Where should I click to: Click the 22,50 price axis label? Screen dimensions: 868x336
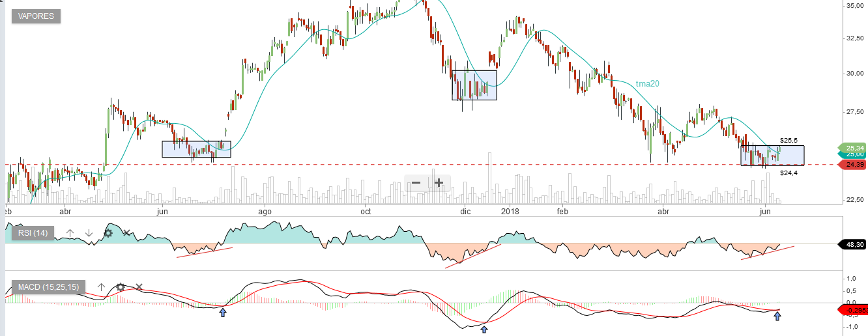click(x=854, y=200)
